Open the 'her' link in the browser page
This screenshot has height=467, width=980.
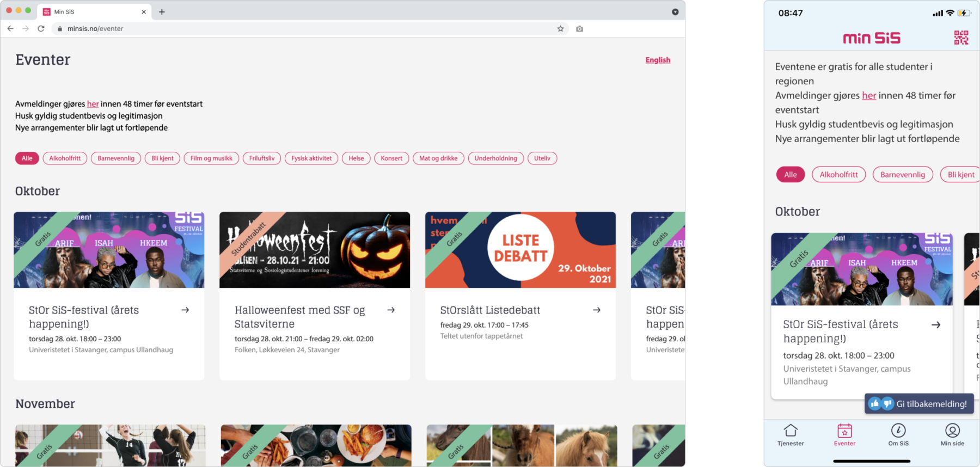(x=93, y=104)
